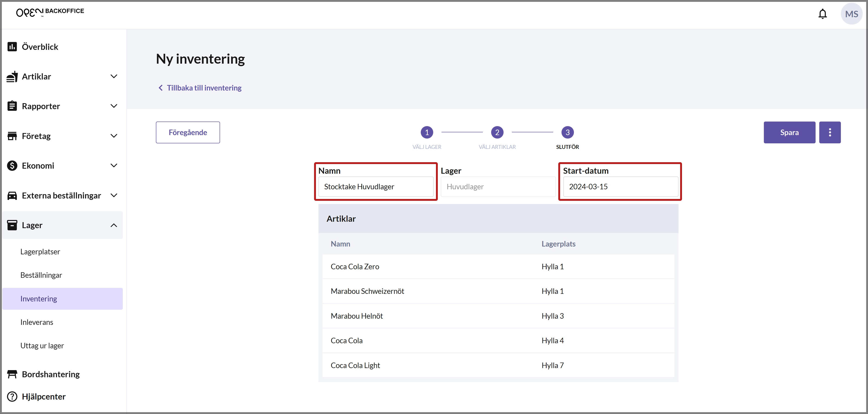Image resolution: width=868 pixels, height=414 pixels.
Task: Click the Ekonomi dollar icon
Action: click(x=12, y=166)
